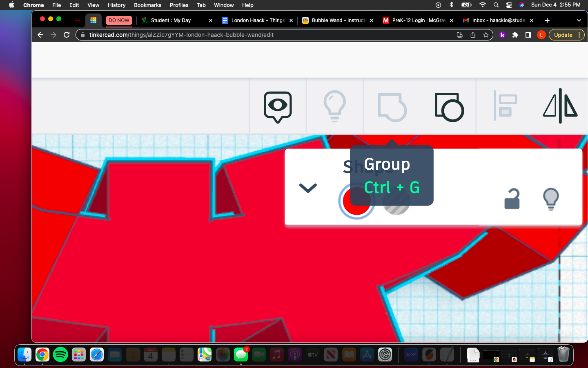The image size is (588, 368).
Task: Select the solid red color swatch
Action: pos(356,201)
